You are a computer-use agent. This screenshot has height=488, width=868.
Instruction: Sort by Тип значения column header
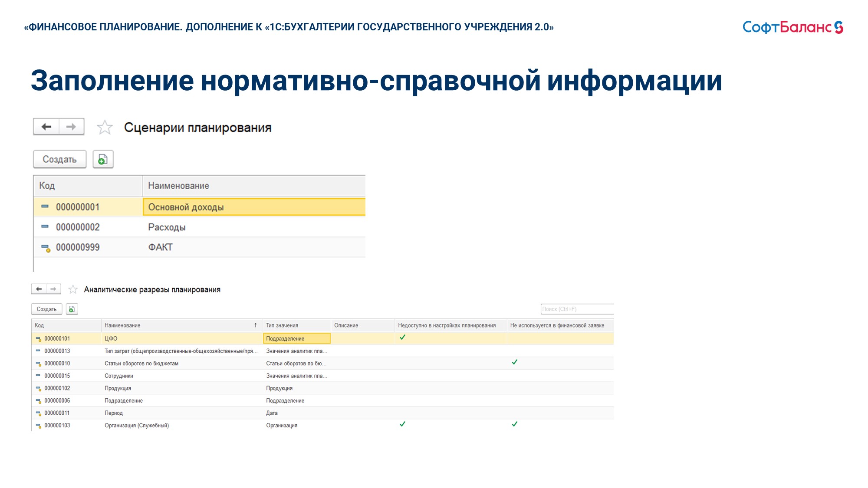[296, 325]
